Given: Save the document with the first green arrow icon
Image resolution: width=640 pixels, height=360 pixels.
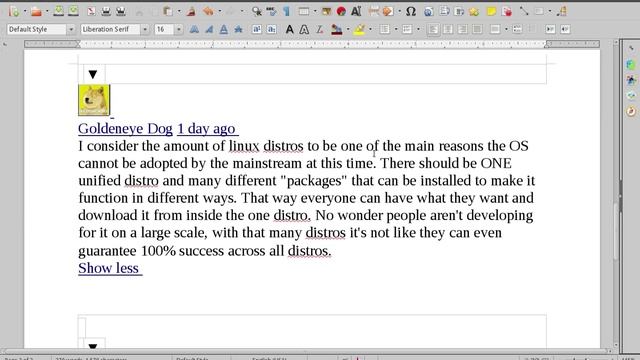Looking at the screenshot, I should click(x=58, y=11).
